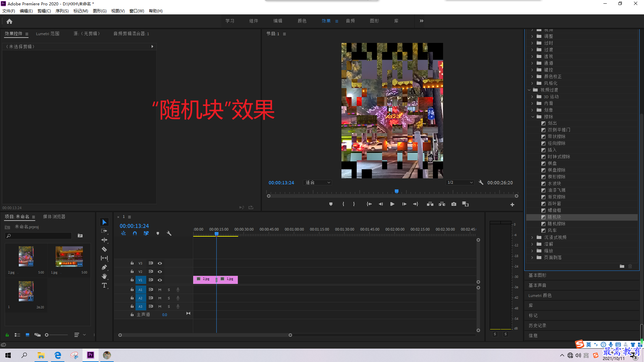
Task: Open button editor plus icon
Action: (x=512, y=204)
